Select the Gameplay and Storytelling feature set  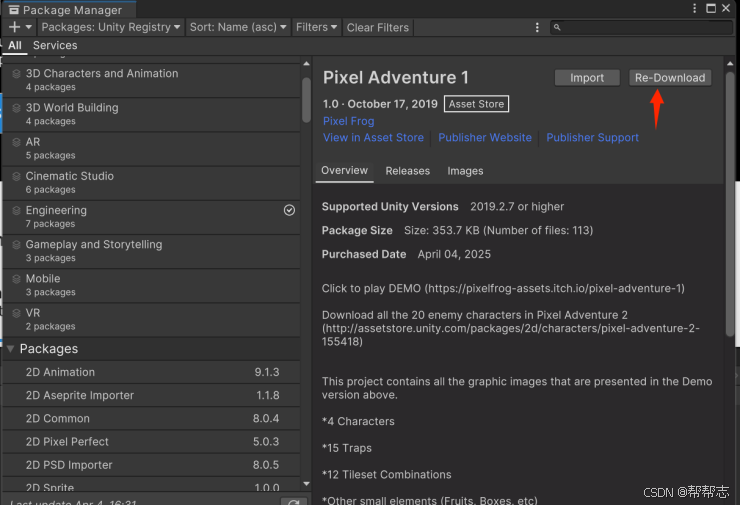[151, 251]
